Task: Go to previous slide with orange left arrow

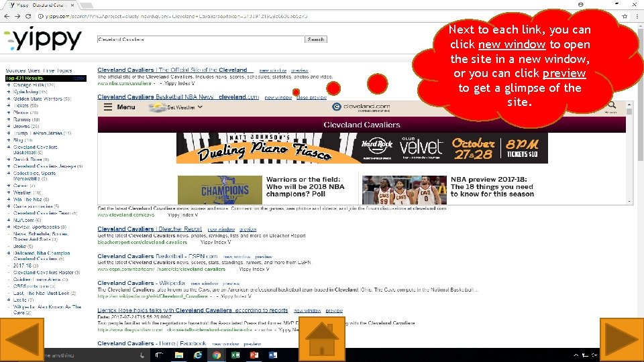Action: click(x=21, y=339)
